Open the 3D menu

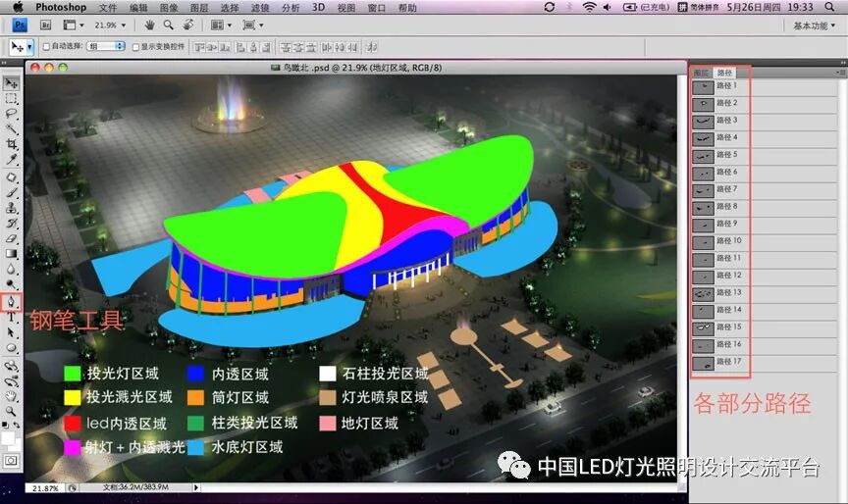(x=319, y=7)
